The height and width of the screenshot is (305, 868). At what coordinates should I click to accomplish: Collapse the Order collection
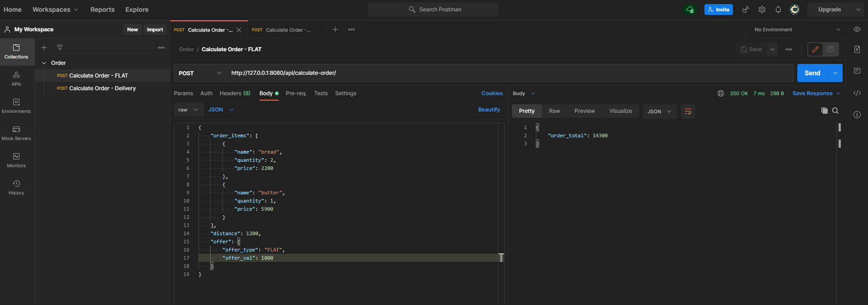click(x=44, y=63)
